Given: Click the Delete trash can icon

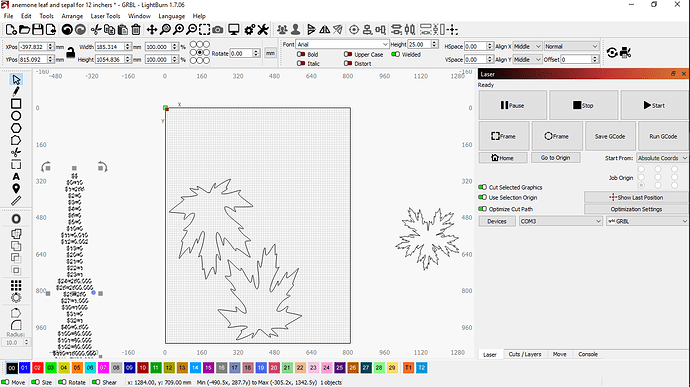Looking at the screenshot, I should (136, 29).
